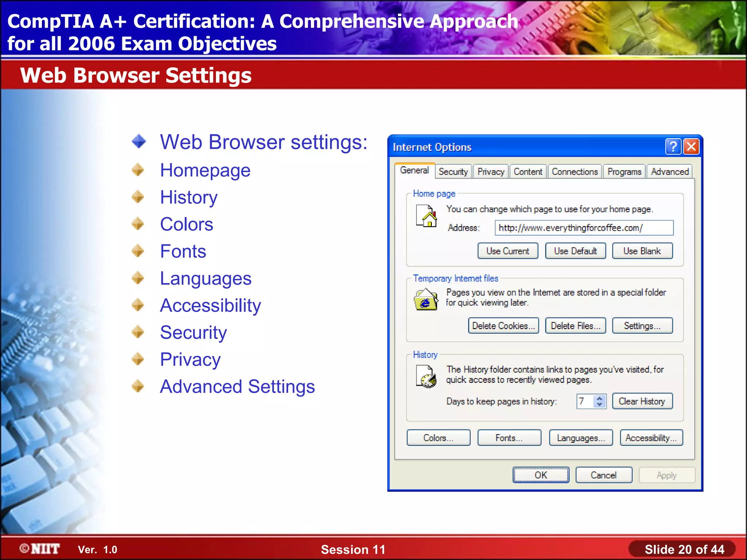Go to the Advanced tab
Image resolution: width=747 pixels, height=560 pixels.
pos(670,172)
